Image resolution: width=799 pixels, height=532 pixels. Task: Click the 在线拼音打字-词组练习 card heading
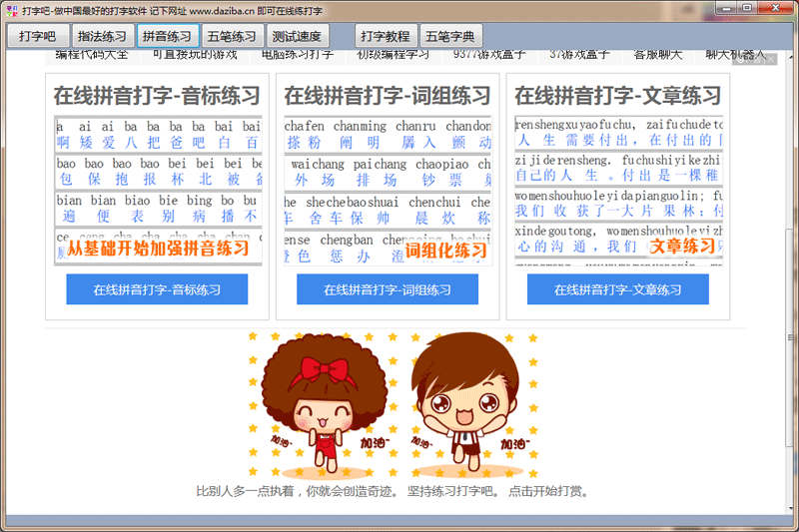click(x=388, y=96)
